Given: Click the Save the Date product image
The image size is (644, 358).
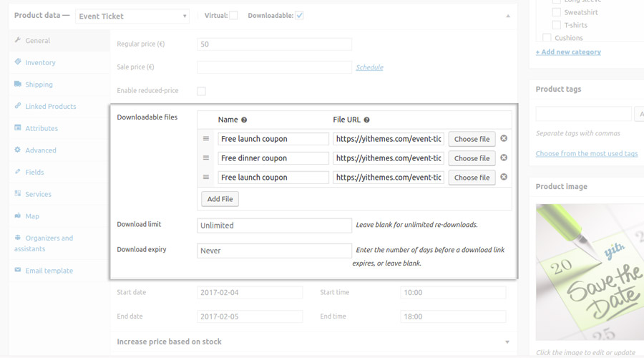Looking at the screenshot, I should (x=590, y=272).
